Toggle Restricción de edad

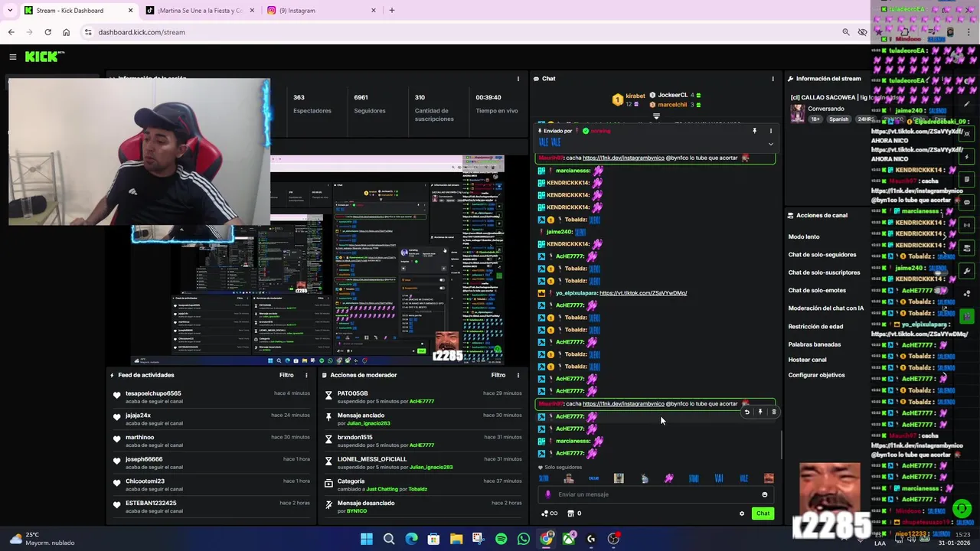(x=815, y=327)
